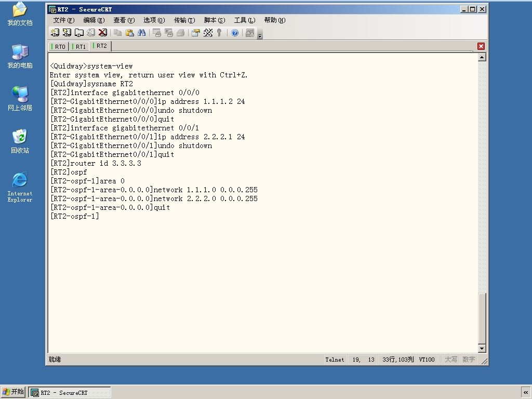
Task: Open the 帮助(H) menu
Action: point(275,20)
